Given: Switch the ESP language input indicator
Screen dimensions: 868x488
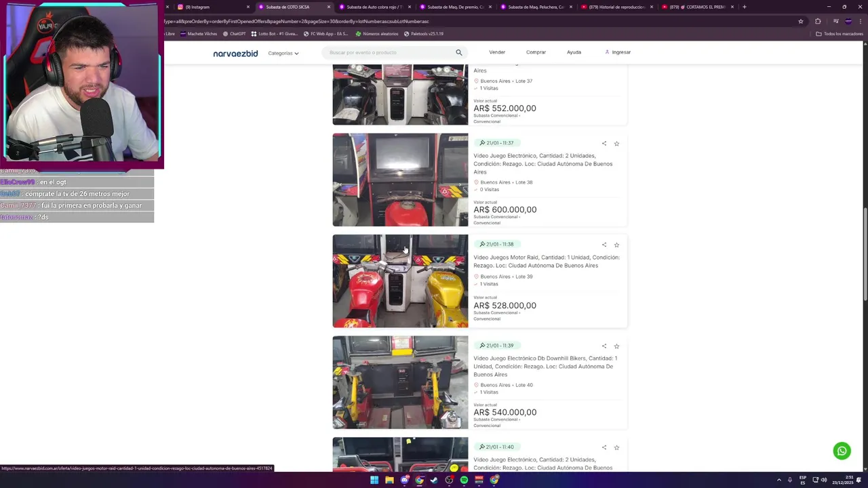Looking at the screenshot, I should coord(803,480).
